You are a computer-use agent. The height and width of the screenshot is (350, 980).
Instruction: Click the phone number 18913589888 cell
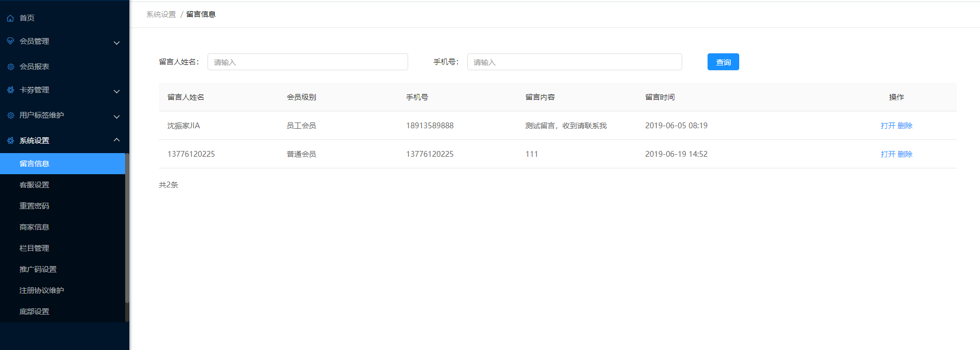430,126
